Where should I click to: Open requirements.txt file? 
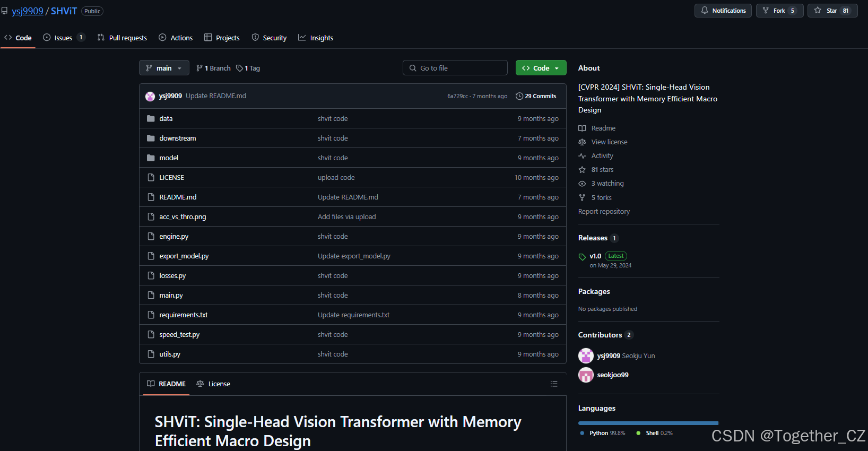click(183, 315)
